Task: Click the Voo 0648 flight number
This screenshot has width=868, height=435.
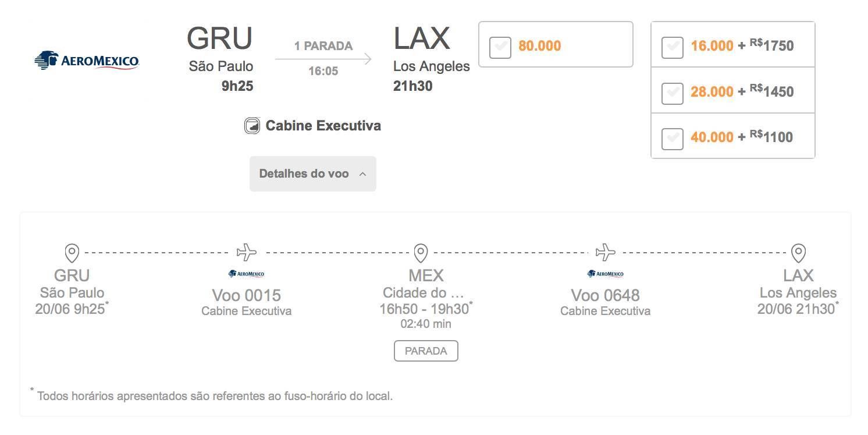Action: click(x=605, y=295)
